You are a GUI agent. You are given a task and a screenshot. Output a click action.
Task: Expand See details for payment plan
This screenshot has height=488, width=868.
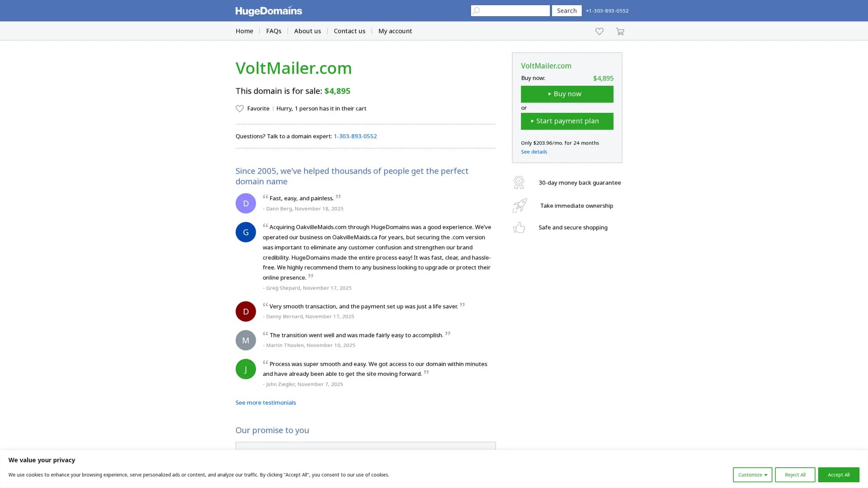pyautogui.click(x=533, y=152)
